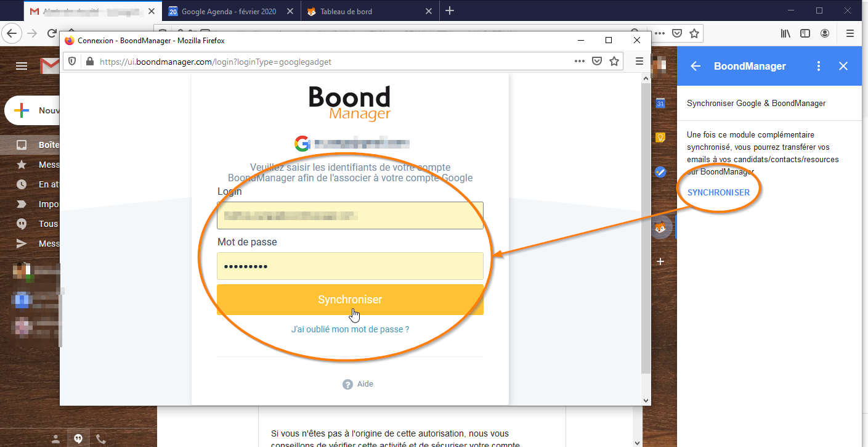
Task: Open the 'Impo…' important label in the Gmail sidebar
Action: [31, 204]
